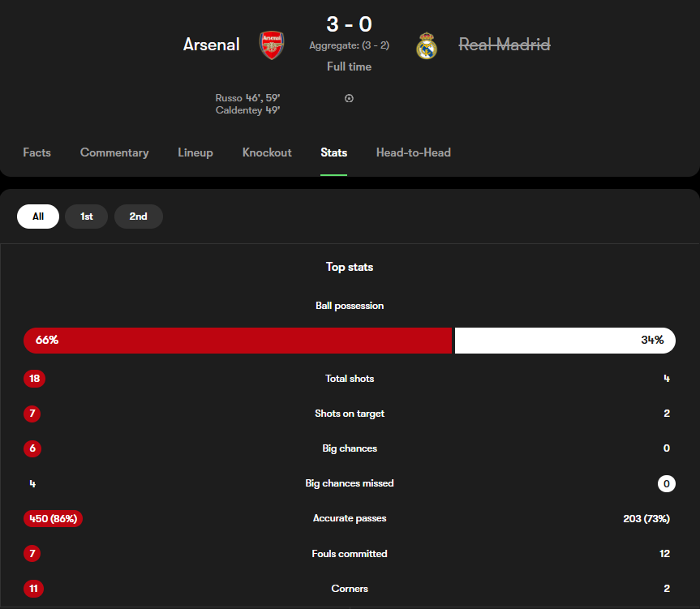Viewport: 700px width, 609px height.
Task: Click the red 66% possession bar
Action: pos(238,341)
